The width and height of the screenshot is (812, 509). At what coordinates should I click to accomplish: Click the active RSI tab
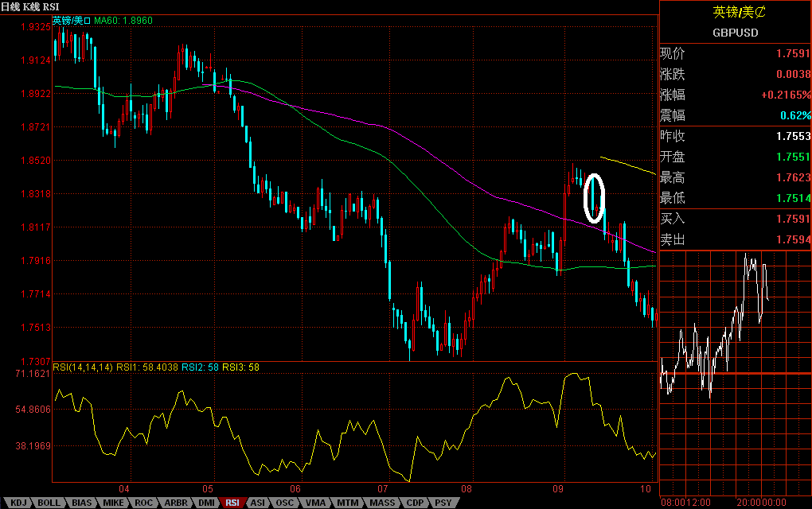[232, 503]
